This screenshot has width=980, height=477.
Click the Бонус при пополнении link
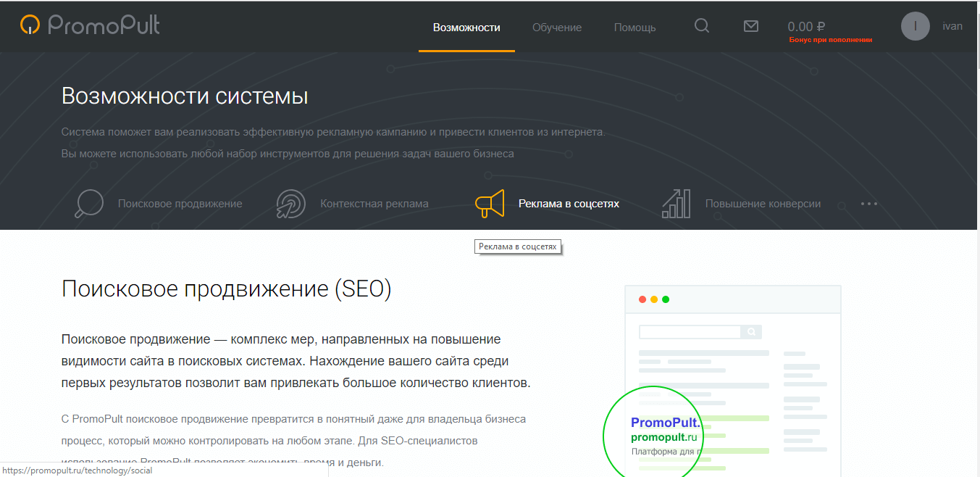pos(830,40)
